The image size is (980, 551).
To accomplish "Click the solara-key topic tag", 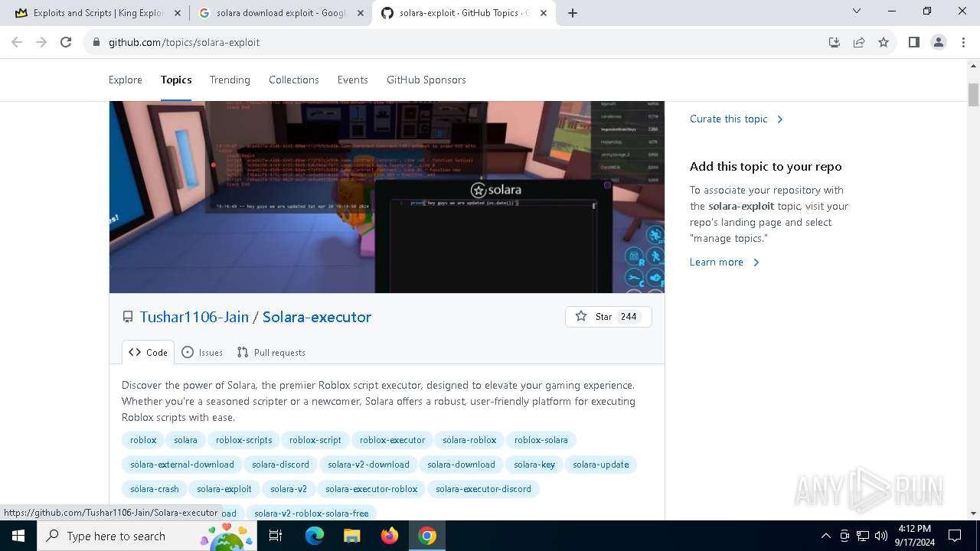I will point(534,465).
